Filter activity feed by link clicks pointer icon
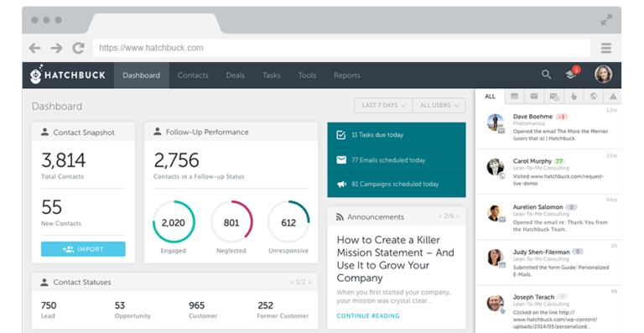 click(x=574, y=96)
